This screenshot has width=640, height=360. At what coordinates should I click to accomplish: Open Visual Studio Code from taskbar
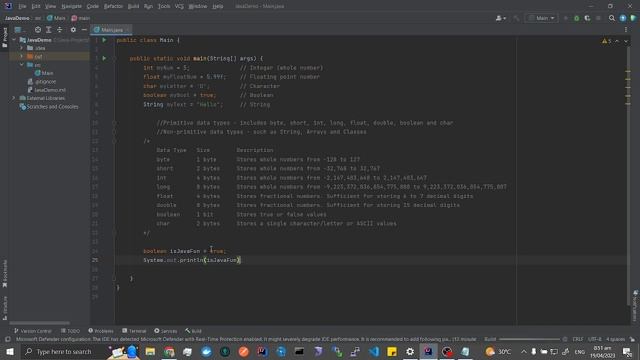pos(373,351)
